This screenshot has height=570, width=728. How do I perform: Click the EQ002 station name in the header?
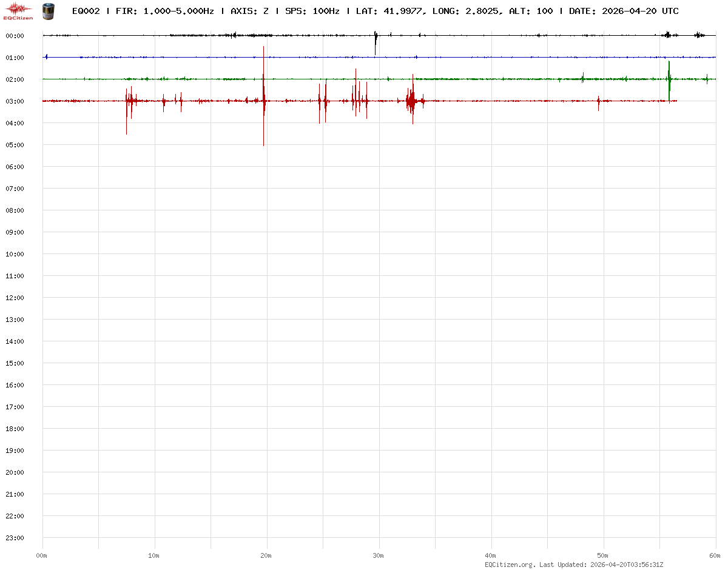point(86,12)
